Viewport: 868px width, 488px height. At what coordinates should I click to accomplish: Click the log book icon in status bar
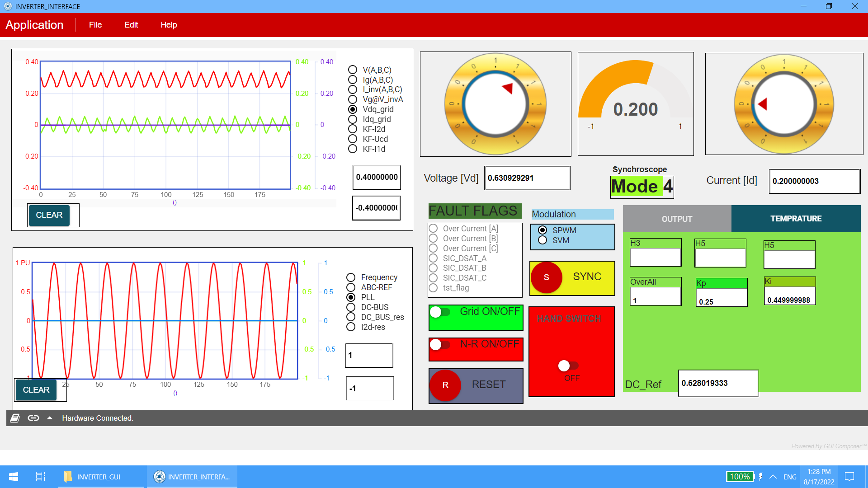pyautogui.click(x=15, y=418)
